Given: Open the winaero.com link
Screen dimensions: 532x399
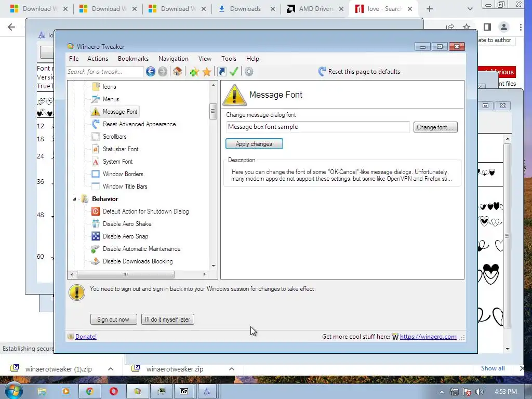Looking at the screenshot, I should (428, 337).
